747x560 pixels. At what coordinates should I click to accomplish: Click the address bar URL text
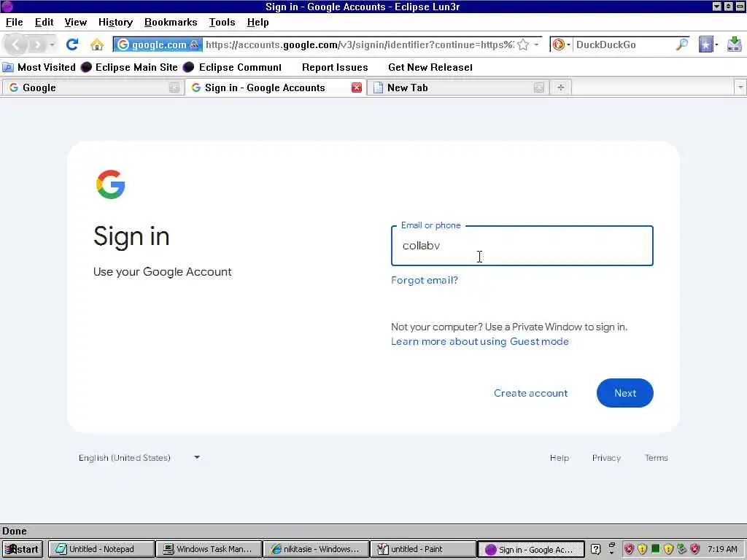point(360,44)
